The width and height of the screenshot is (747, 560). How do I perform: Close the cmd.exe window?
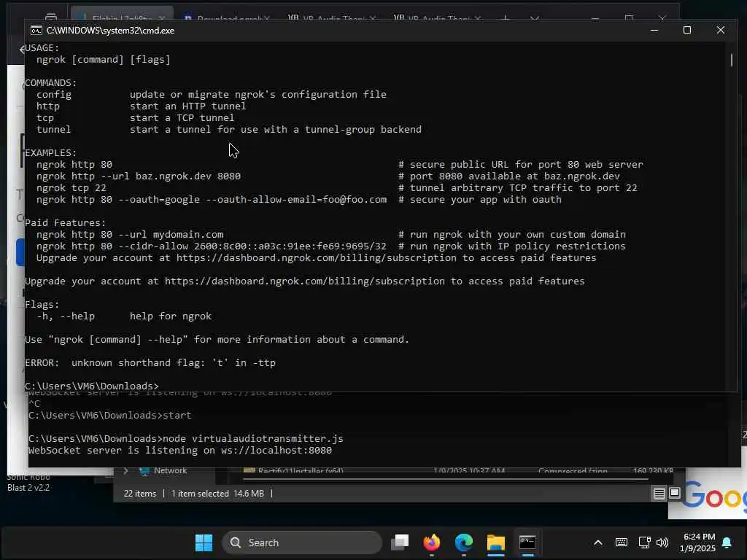point(720,31)
